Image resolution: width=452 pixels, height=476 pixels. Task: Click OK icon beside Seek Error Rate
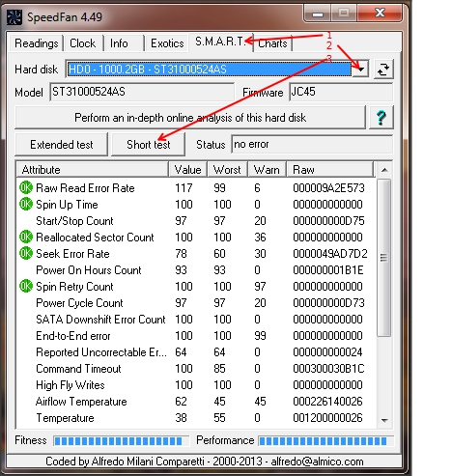(26, 253)
